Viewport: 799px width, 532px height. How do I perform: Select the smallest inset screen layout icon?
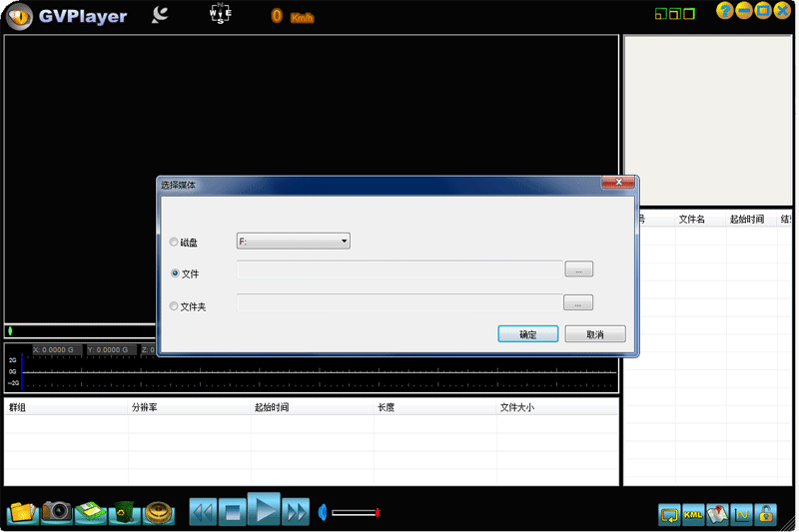point(660,14)
